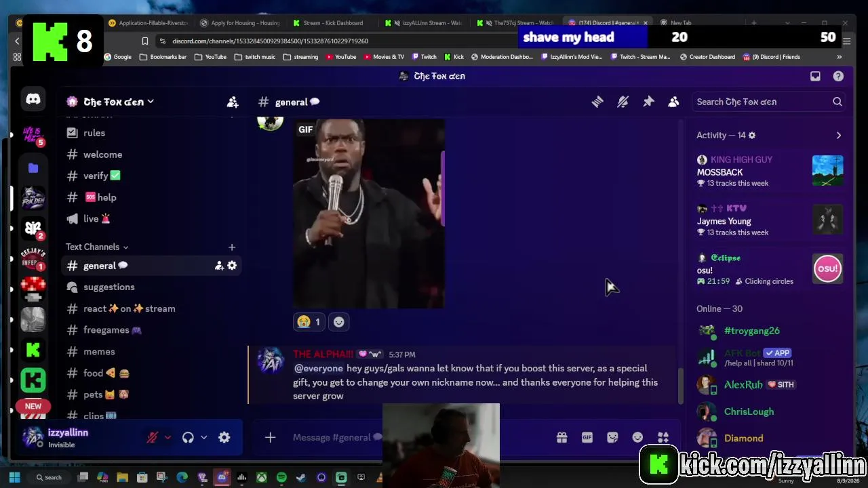Open the Discord inbox icon
The height and width of the screenshot is (488, 868).
[x=815, y=77]
